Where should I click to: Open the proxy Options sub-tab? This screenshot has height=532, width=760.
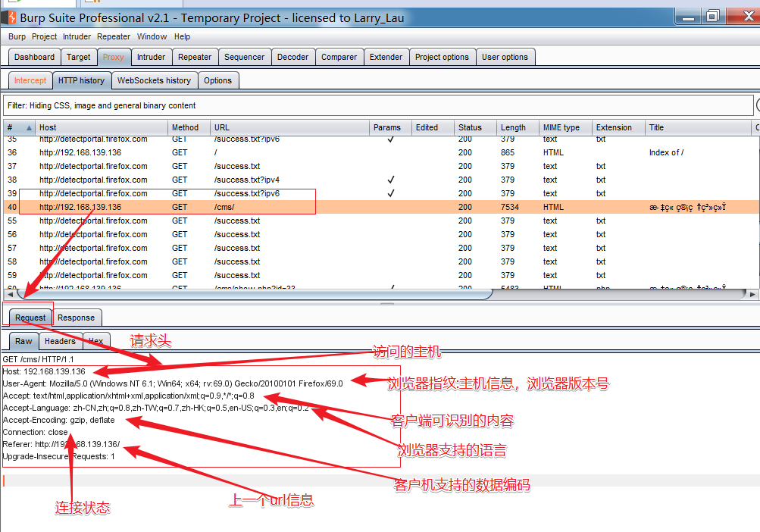click(217, 80)
